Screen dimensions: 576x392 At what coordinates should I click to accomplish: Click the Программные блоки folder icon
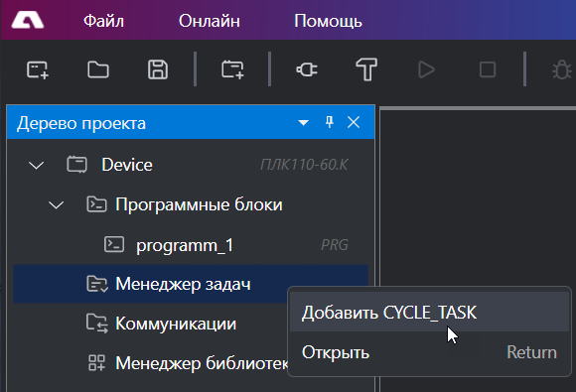96,204
